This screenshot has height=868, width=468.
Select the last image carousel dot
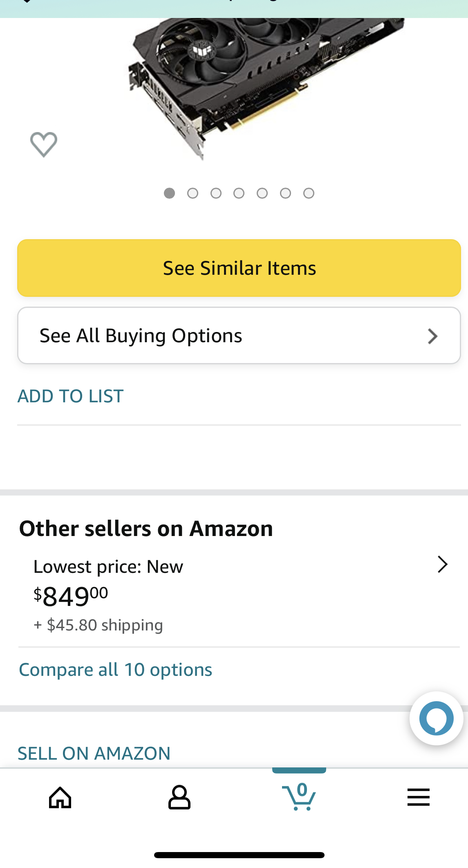click(309, 193)
